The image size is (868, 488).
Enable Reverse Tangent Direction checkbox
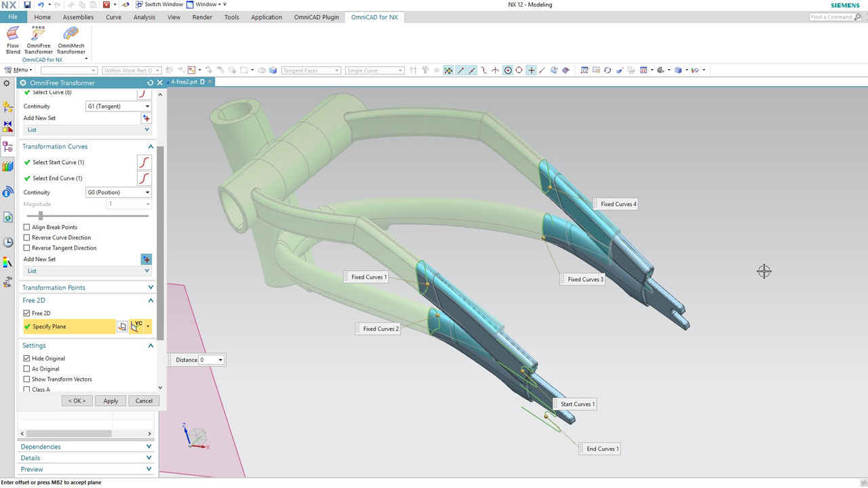coord(27,248)
